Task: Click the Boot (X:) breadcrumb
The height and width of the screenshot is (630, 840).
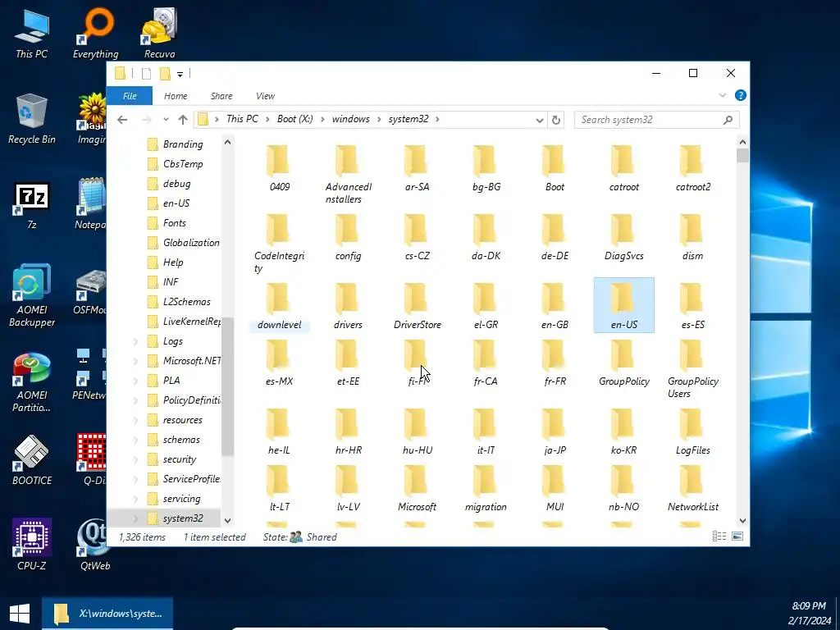Action: [x=294, y=119]
